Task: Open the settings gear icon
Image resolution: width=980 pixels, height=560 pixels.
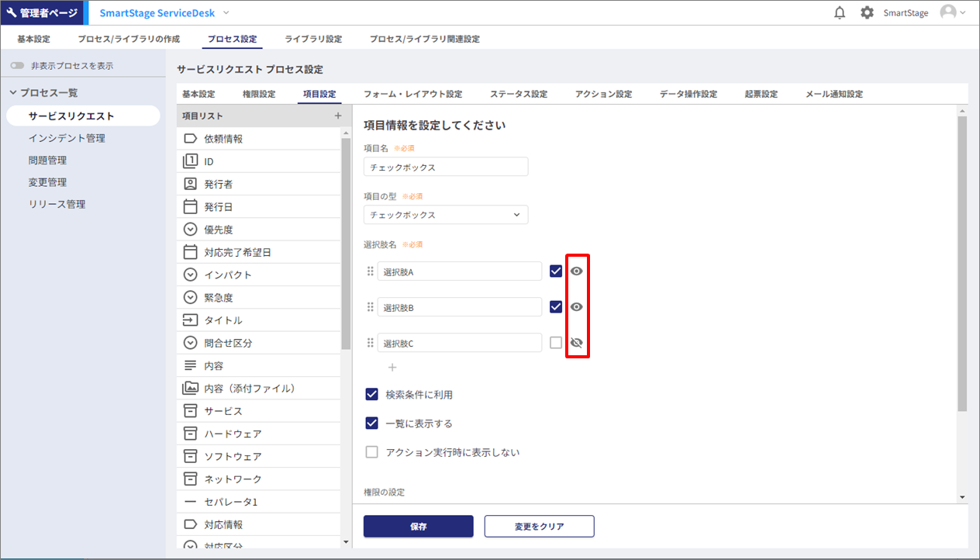Action: (867, 13)
